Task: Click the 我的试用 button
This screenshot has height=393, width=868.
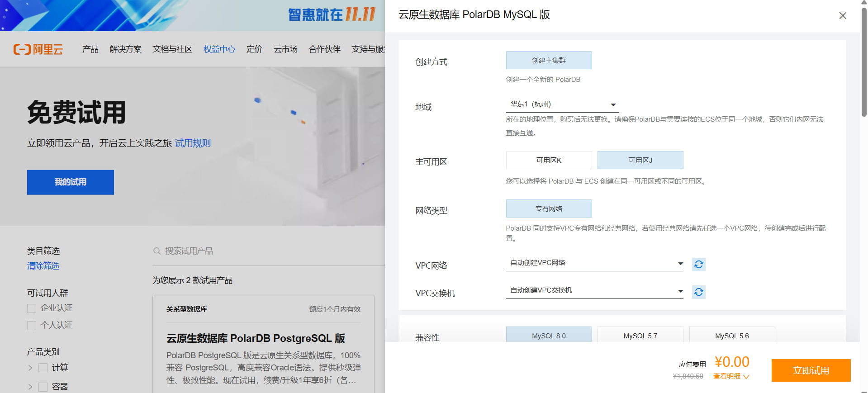Action: point(71,182)
